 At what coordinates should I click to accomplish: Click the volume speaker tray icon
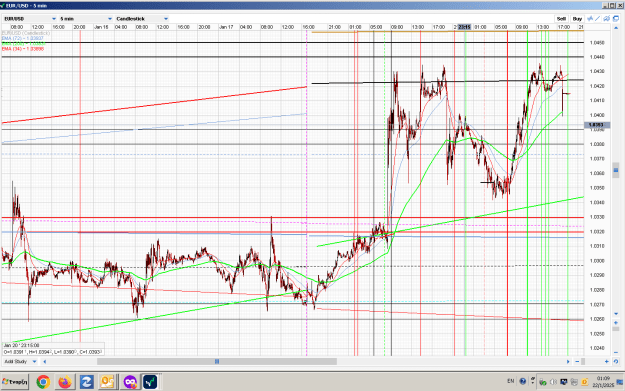[x=553, y=382]
